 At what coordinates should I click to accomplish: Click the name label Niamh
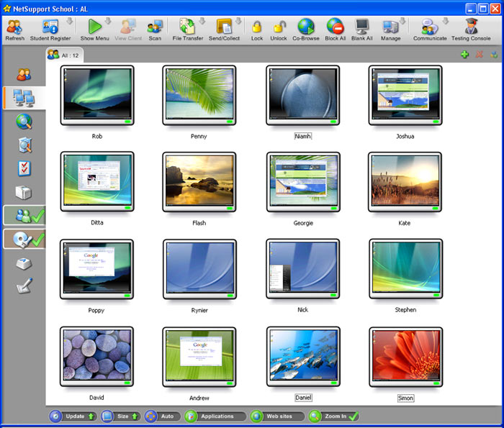[303, 136]
